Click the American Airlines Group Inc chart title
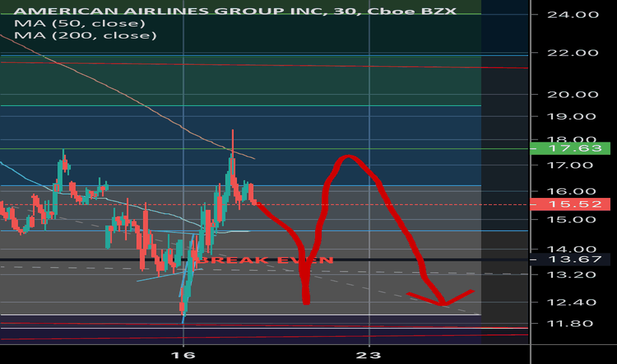 click(235, 10)
